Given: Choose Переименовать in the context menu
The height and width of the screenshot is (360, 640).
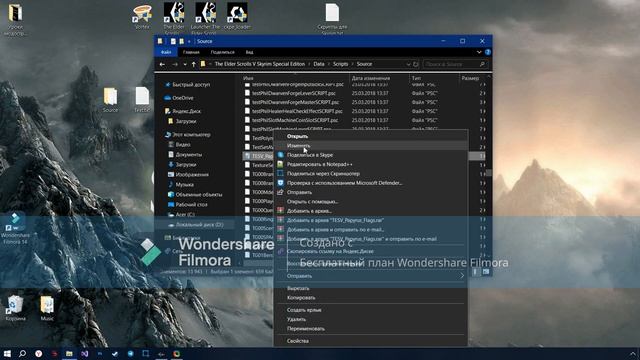Looking at the screenshot, I should click(x=306, y=329).
